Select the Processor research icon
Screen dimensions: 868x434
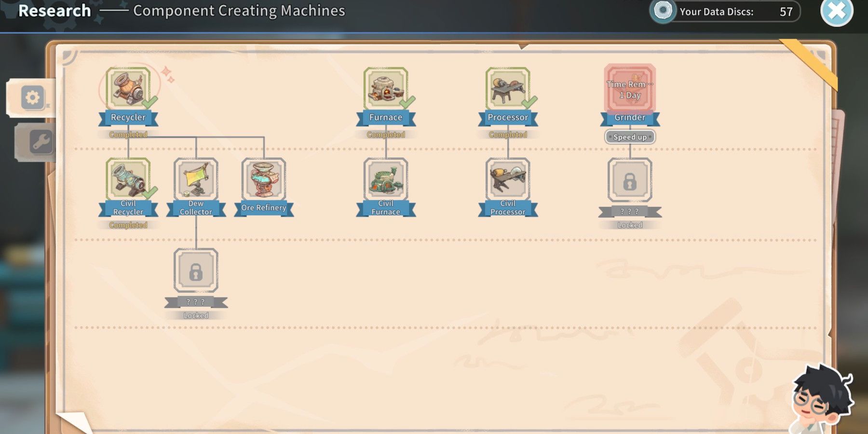508,89
